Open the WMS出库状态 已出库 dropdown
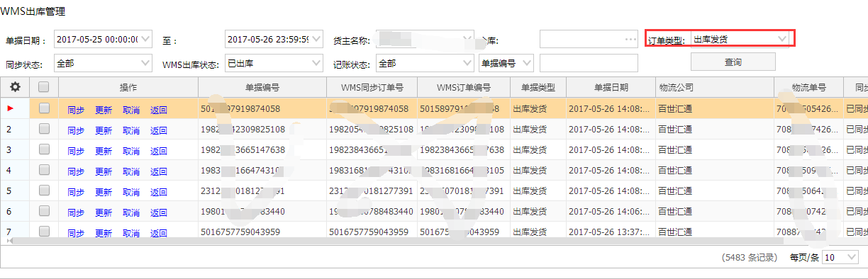868x279 pixels. (x=316, y=64)
